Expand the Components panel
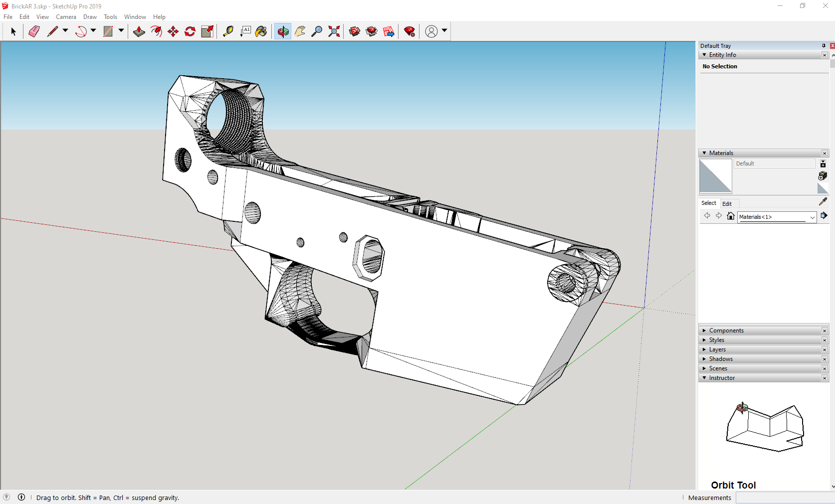This screenshot has height=504, width=835. coord(726,331)
